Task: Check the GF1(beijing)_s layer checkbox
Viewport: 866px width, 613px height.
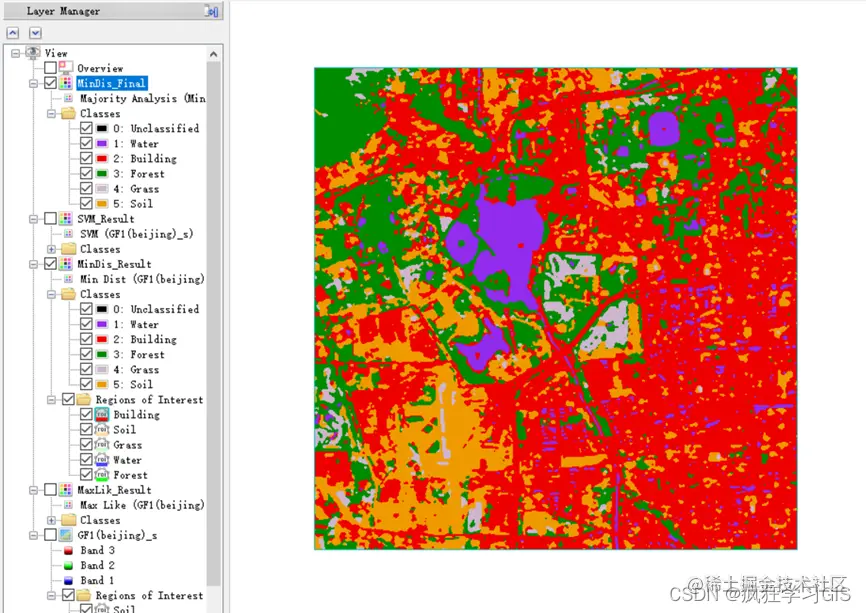Action: tap(50, 535)
